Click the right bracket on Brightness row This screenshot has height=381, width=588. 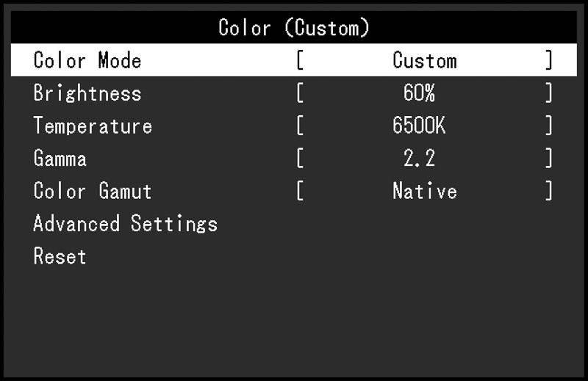[x=548, y=93]
